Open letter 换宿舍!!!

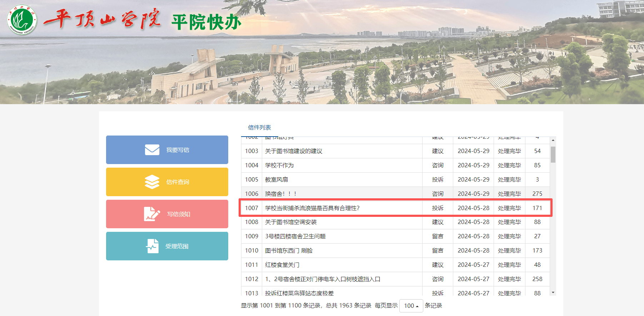pos(281,194)
